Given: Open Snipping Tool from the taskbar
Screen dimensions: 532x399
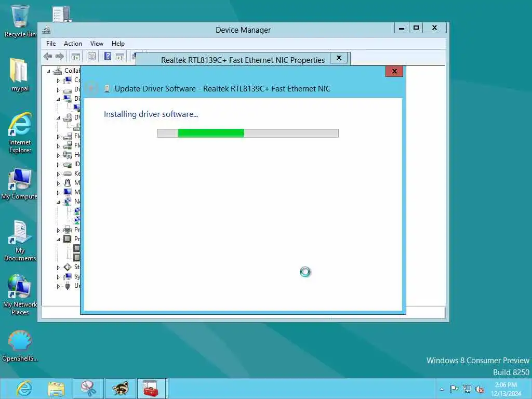Looking at the screenshot, I should [88, 389].
